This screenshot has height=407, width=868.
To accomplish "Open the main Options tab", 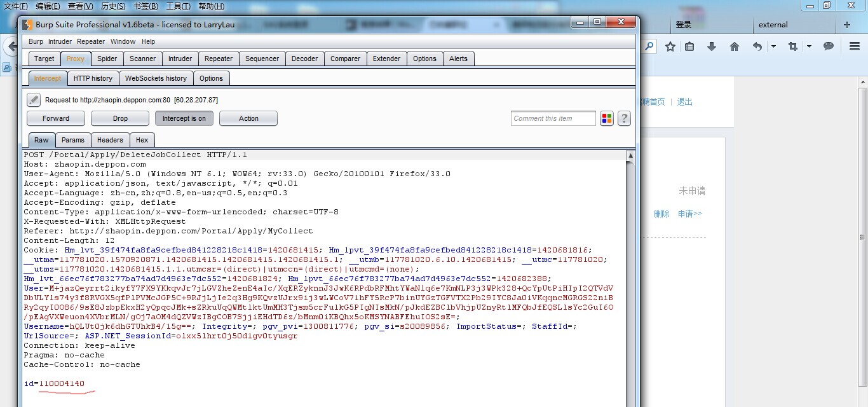I will (x=424, y=59).
